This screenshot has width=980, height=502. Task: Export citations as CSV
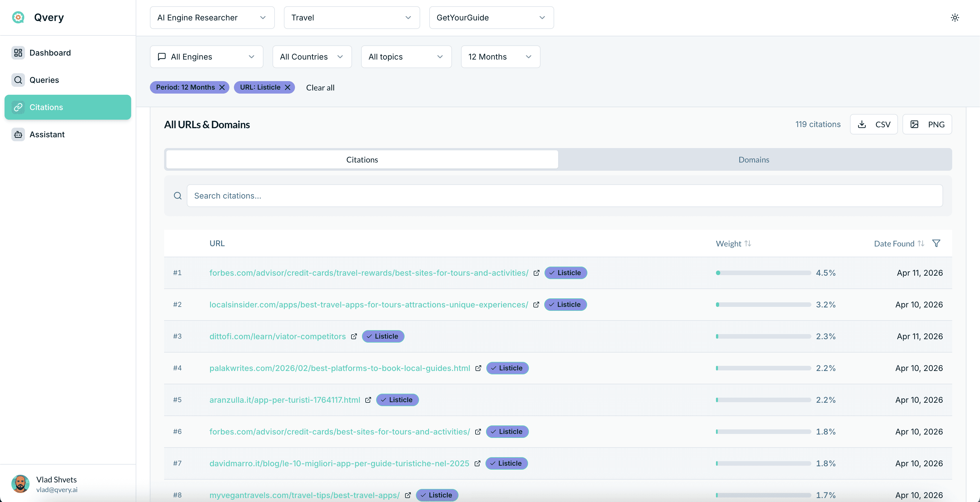[874, 124]
